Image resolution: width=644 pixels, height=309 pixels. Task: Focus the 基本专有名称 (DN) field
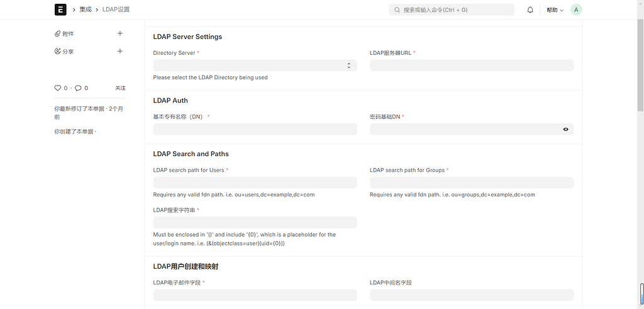255,129
